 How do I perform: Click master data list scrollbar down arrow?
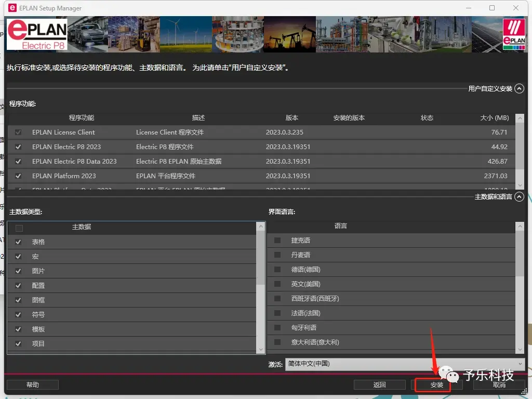click(261, 350)
